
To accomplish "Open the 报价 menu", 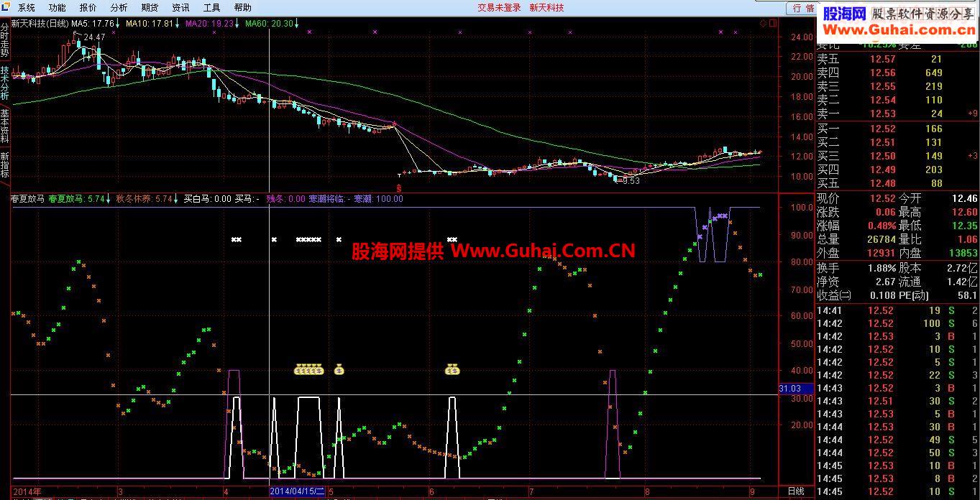I will pyautogui.click(x=88, y=8).
